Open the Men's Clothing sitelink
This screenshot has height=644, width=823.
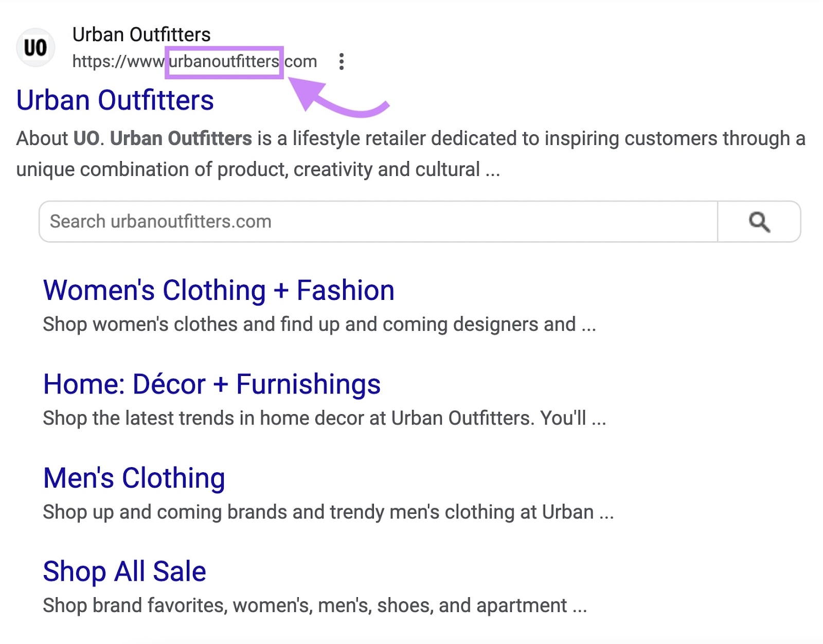coord(133,477)
